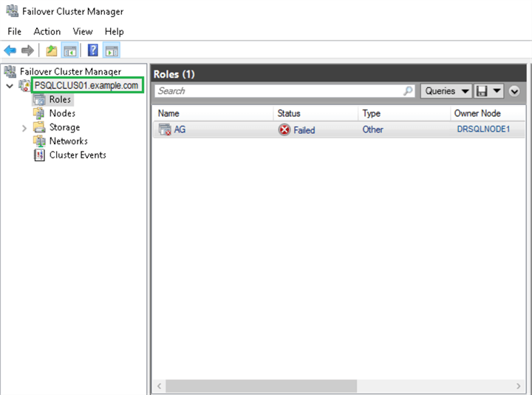
Task: Select Storage in the tree
Action: click(64, 127)
